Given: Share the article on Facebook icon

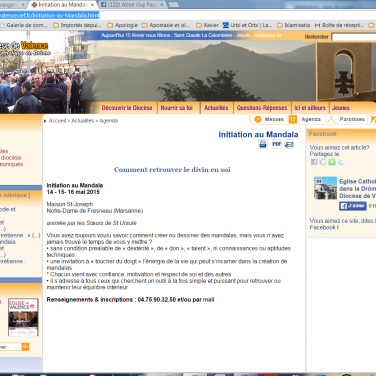Looking at the screenshot, I should pos(314,162).
